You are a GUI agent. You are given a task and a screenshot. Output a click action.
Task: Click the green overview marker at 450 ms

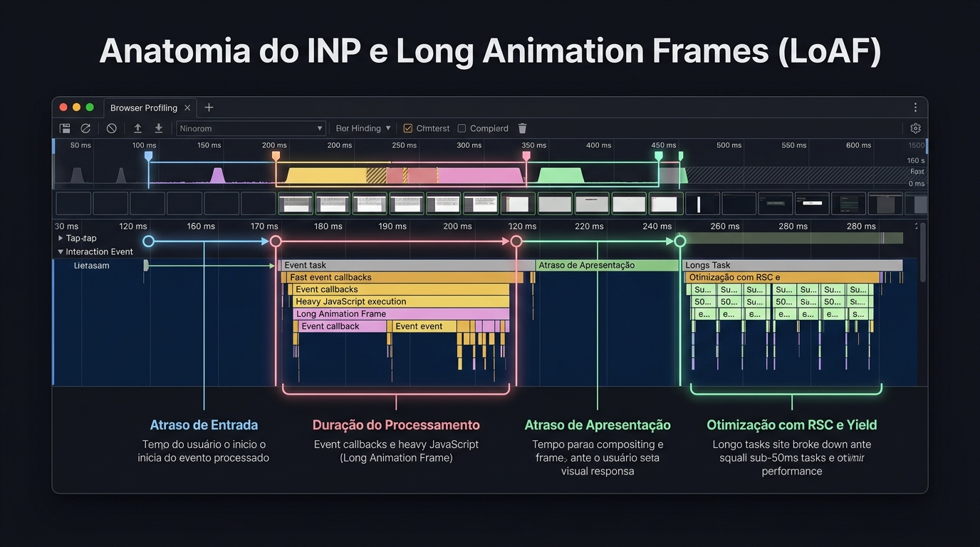pyautogui.click(x=659, y=156)
